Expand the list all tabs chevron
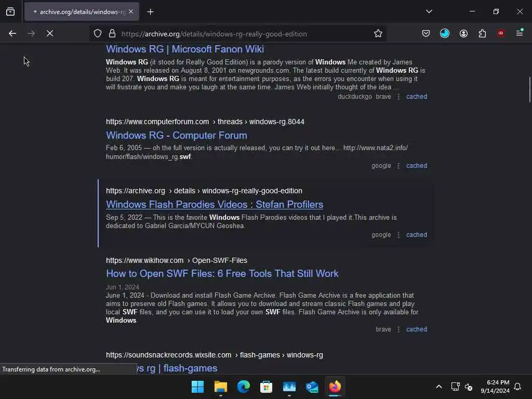 click(429, 11)
